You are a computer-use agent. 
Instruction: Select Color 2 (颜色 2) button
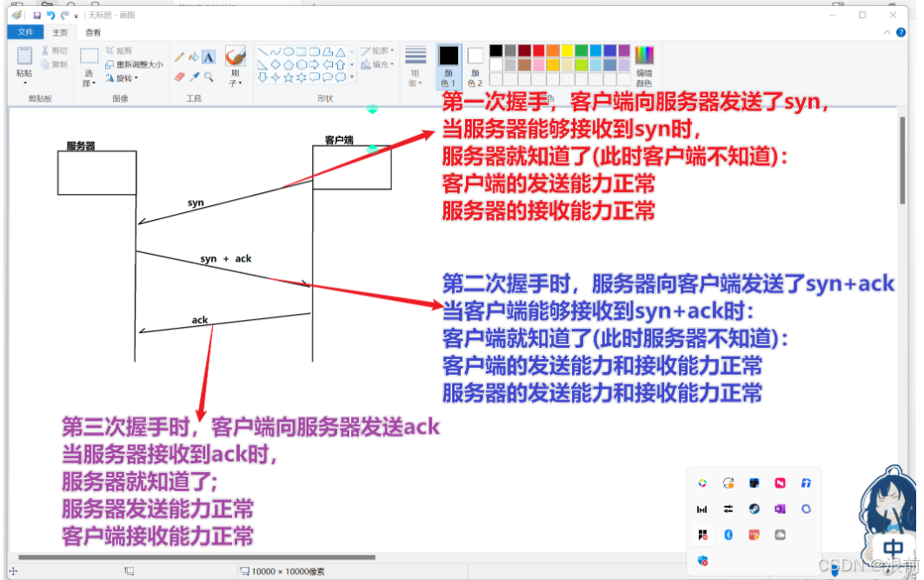(x=475, y=66)
